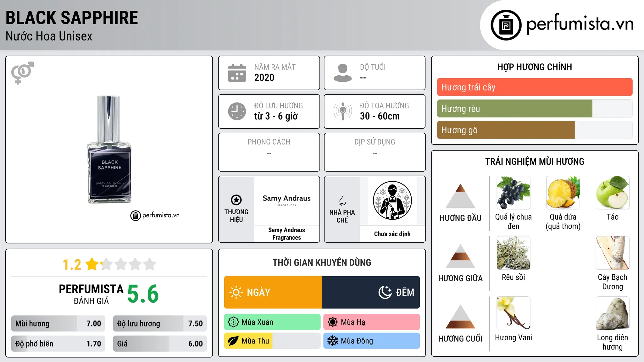Click the pyramid icon above HƯƠNG GIỮA
The image size is (644, 362).
[x=460, y=256]
